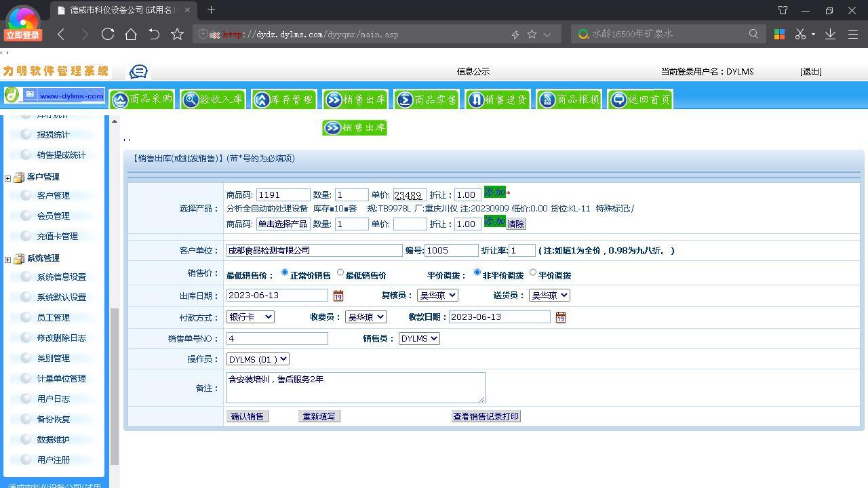Open the calendar picker beside 出库日期
The height and width of the screenshot is (488, 868).
tap(338, 296)
